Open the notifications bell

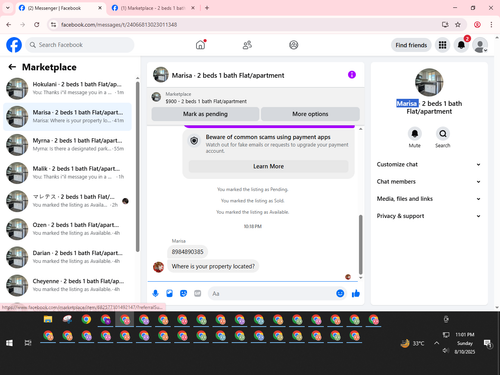click(461, 45)
